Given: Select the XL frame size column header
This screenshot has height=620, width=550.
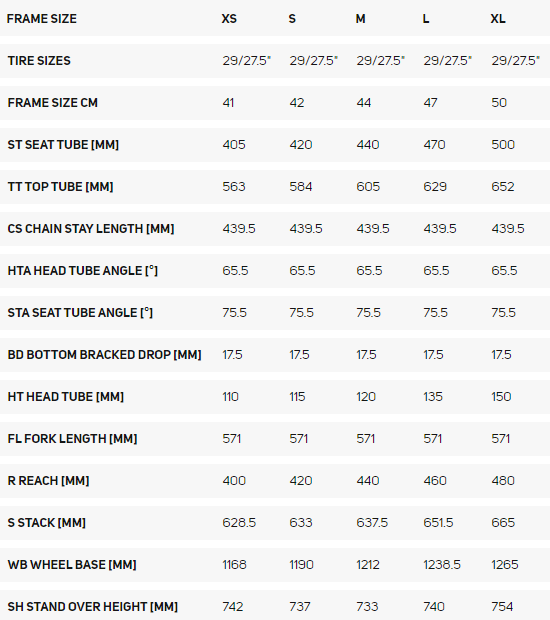Looking at the screenshot, I should 498,19.
